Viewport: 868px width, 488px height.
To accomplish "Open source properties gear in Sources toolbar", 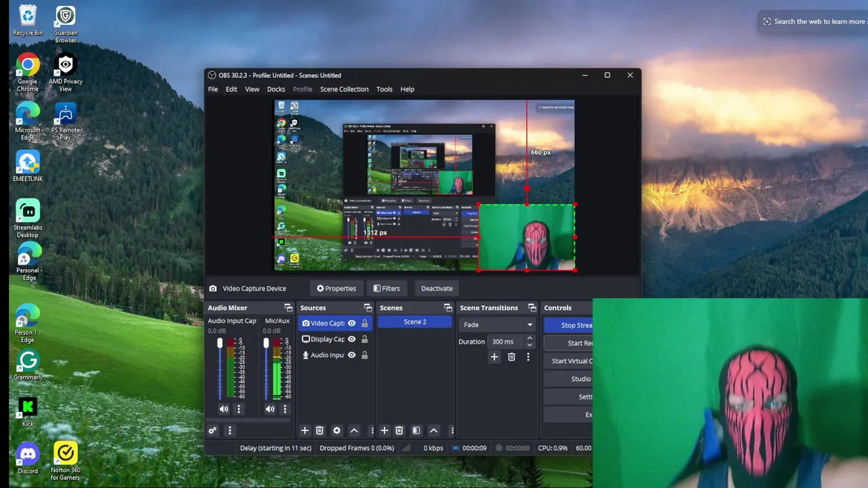I will (336, 430).
